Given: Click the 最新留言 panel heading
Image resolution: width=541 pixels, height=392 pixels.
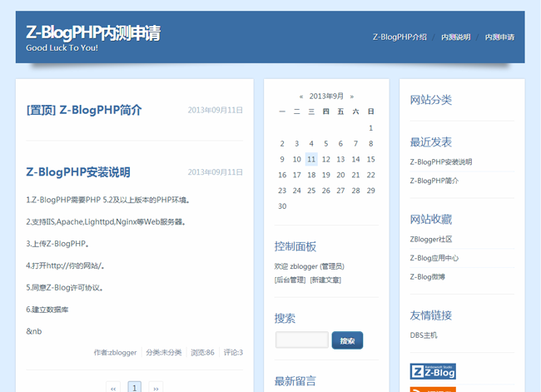Looking at the screenshot, I should (x=295, y=381).
